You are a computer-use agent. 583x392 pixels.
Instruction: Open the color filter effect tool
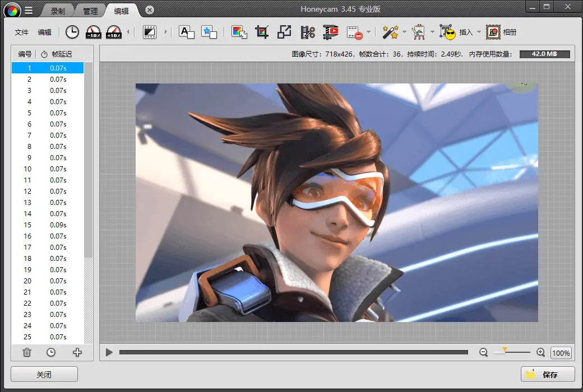[239, 32]
